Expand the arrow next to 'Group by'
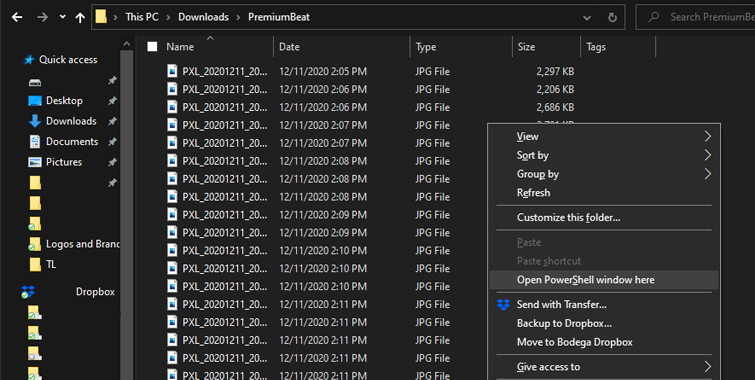 tap(707, 174)
